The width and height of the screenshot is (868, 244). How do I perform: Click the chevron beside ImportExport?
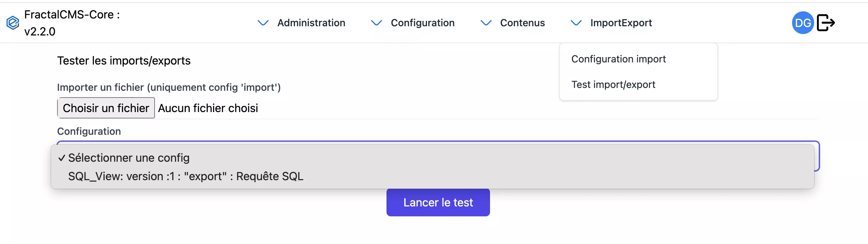tap(576, 23)
